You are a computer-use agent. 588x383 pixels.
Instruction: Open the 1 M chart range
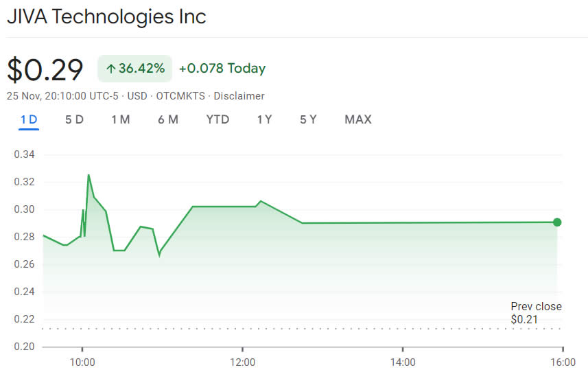121,119
